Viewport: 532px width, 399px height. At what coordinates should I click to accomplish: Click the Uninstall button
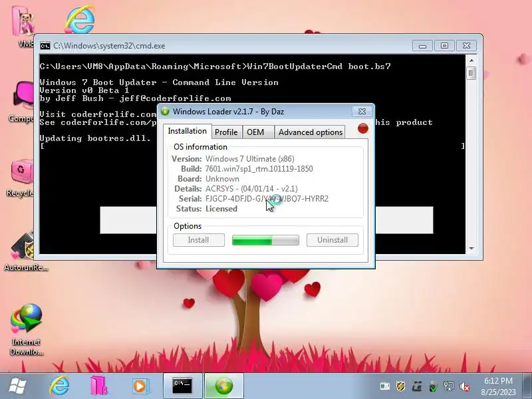(332, 240)
